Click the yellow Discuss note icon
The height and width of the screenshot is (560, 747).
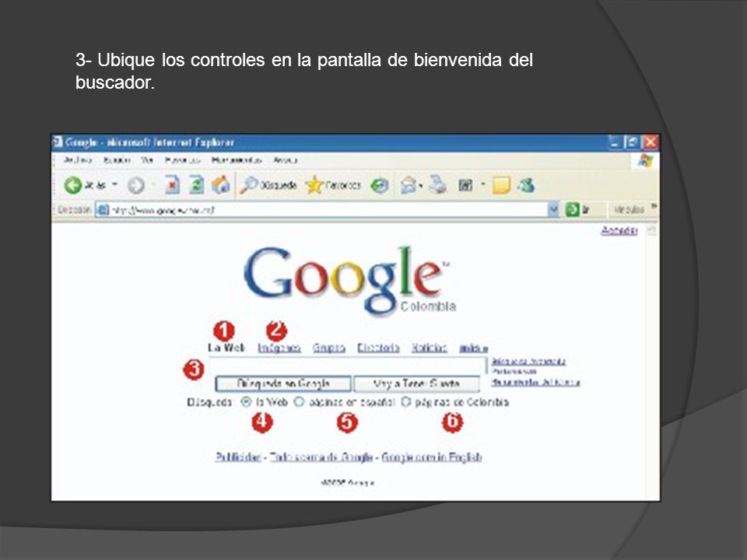point(501,185)
